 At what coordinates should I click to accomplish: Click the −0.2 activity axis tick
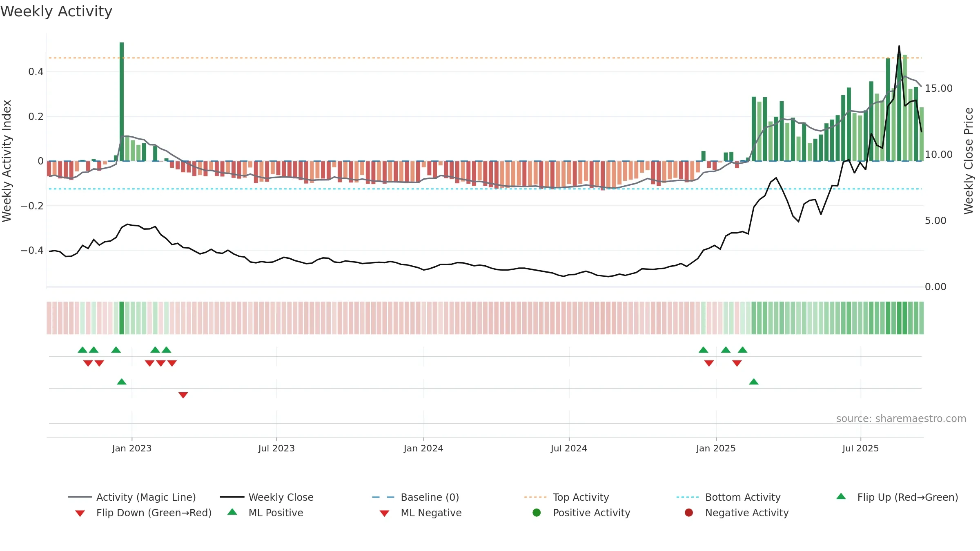(x=32, y=206)
